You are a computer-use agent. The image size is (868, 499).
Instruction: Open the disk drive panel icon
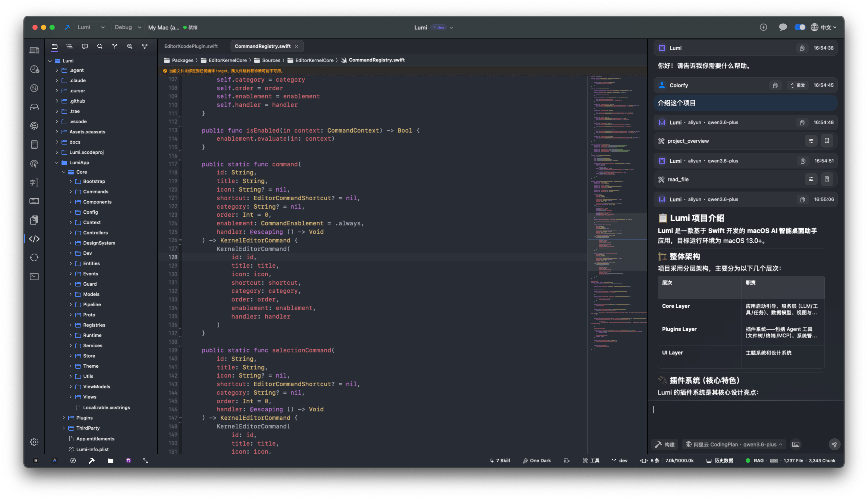point(34,107)
